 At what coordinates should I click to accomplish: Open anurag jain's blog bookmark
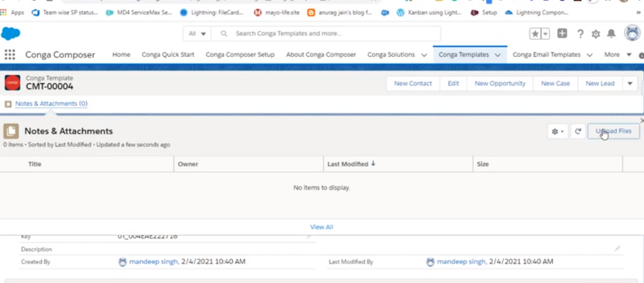(340, 13)
